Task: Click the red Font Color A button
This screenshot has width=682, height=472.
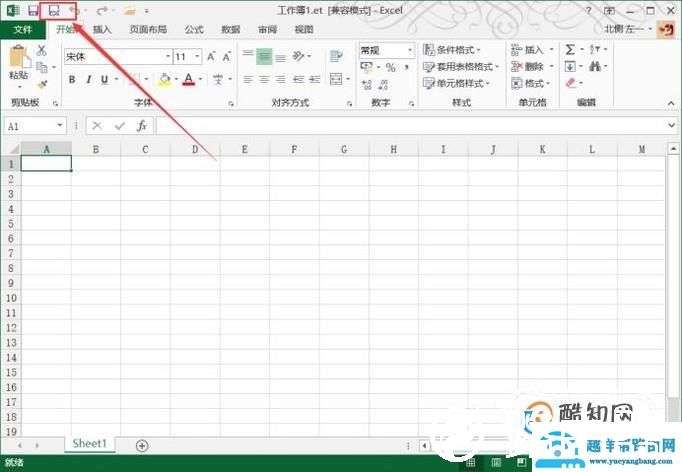Action: coord(188,80)
